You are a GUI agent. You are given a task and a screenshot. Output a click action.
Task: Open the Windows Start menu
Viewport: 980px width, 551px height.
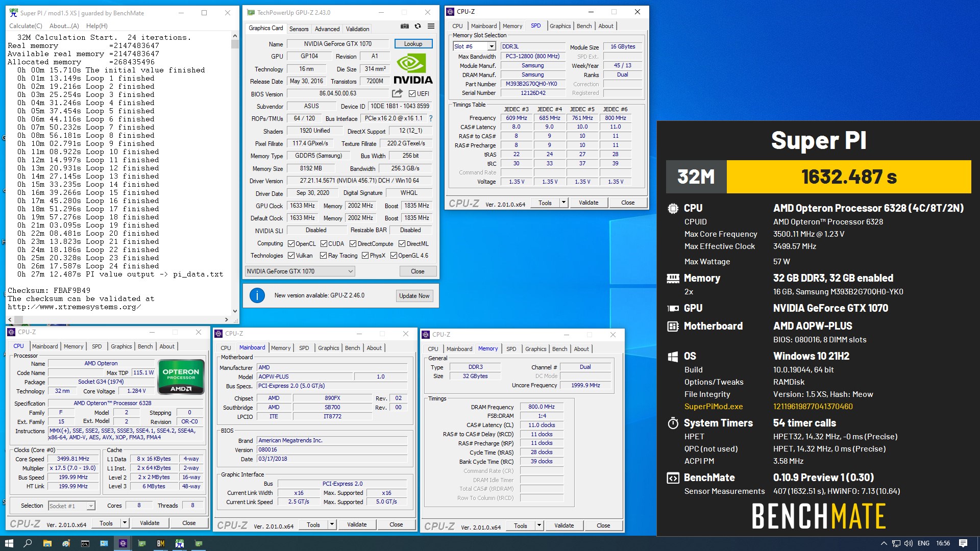[9, 543]
